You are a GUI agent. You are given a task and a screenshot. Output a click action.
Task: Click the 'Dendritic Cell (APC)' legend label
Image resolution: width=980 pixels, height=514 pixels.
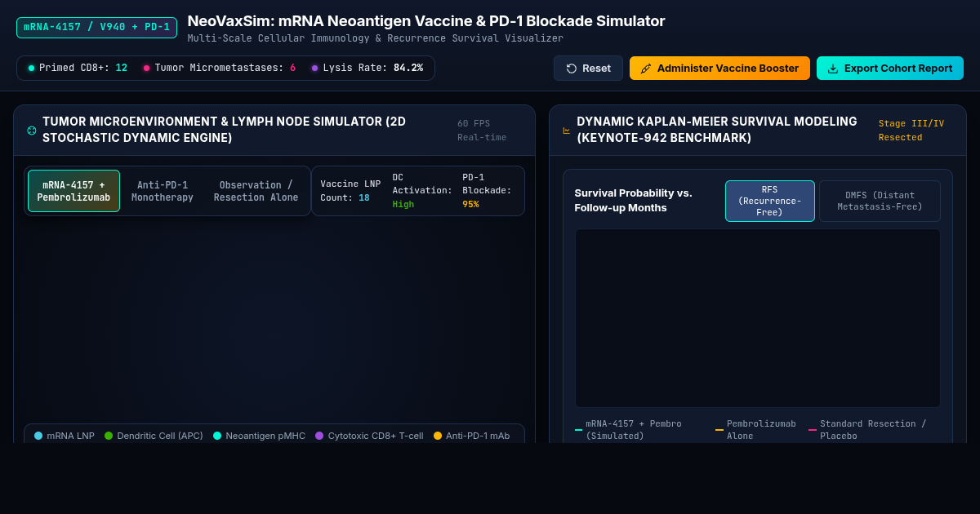(160, 436)
